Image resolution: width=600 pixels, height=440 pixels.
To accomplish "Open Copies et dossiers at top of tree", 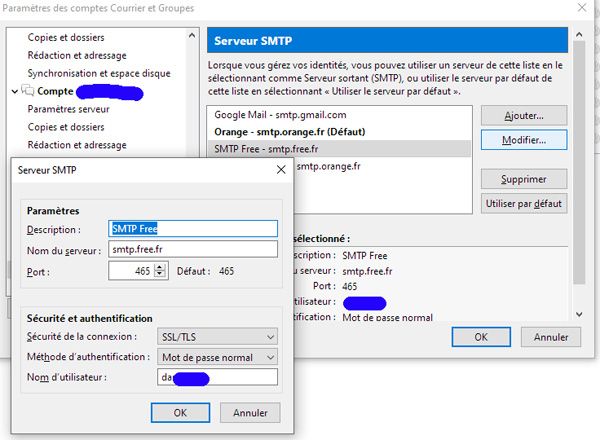I will [66, 37].
